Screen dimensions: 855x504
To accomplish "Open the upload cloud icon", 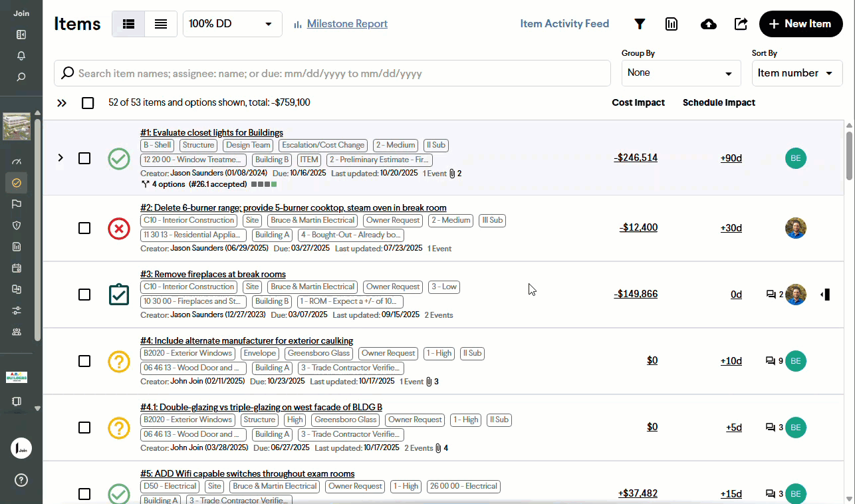I will [709, 24].
